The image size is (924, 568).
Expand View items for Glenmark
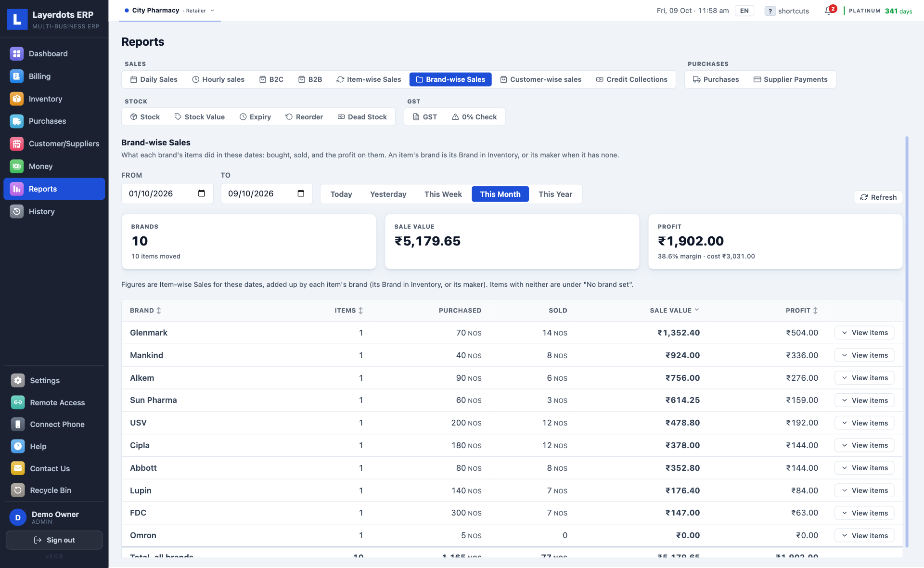click(x=864, y=333)
